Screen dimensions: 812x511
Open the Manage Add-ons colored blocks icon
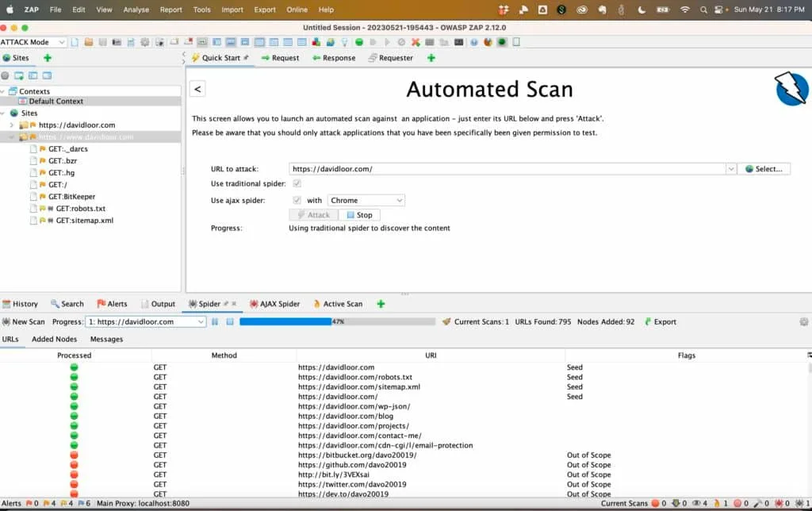point(316,43)
